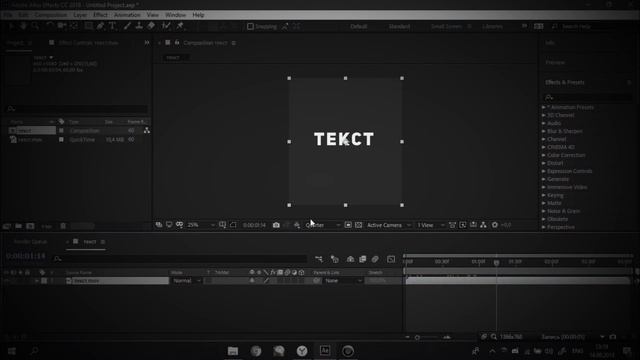Open the Active Camera dropdown
Image resolution: width=640 pixels, height=360 pixels.
coord(389,225)
